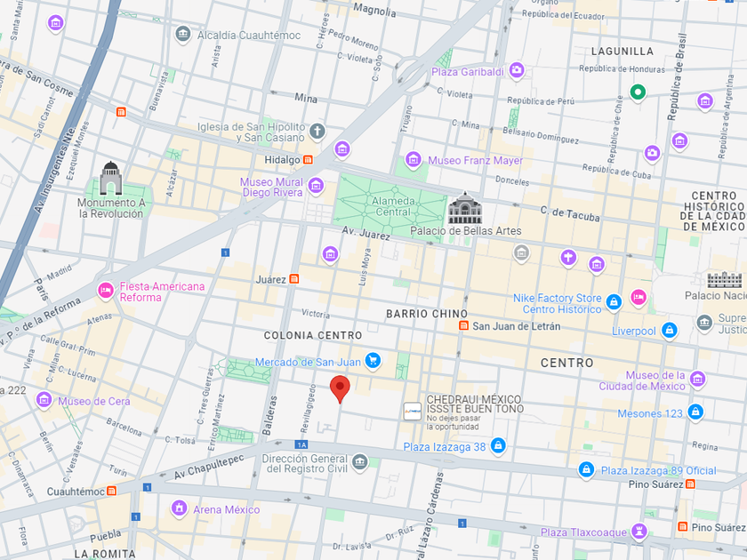Click the Juárez metro station icon

[x=294, y=279]
